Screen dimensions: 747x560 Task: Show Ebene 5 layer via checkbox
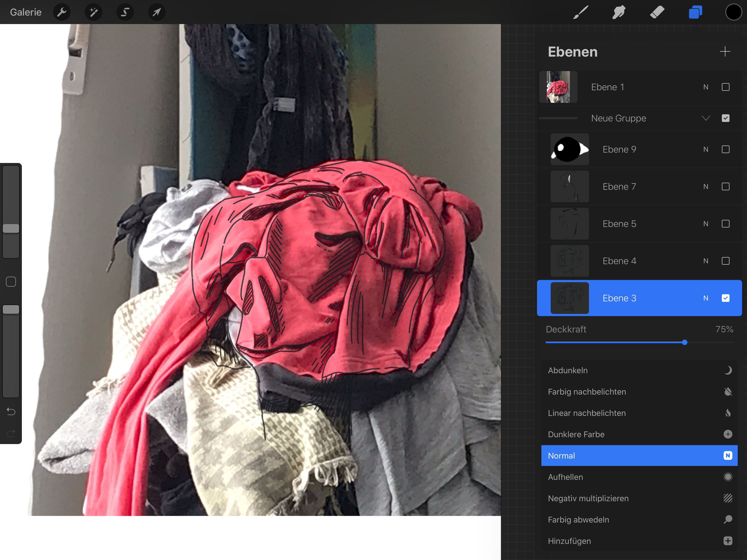point(725,224)
